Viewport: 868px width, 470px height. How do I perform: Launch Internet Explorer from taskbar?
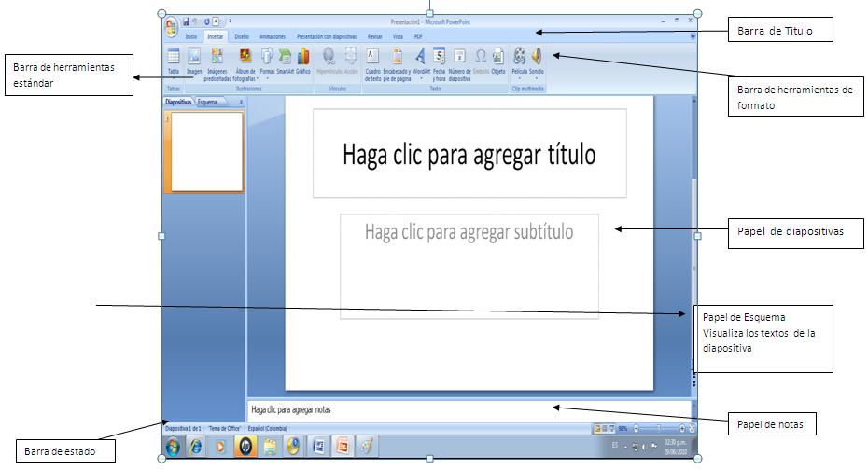tap(196, 447)
